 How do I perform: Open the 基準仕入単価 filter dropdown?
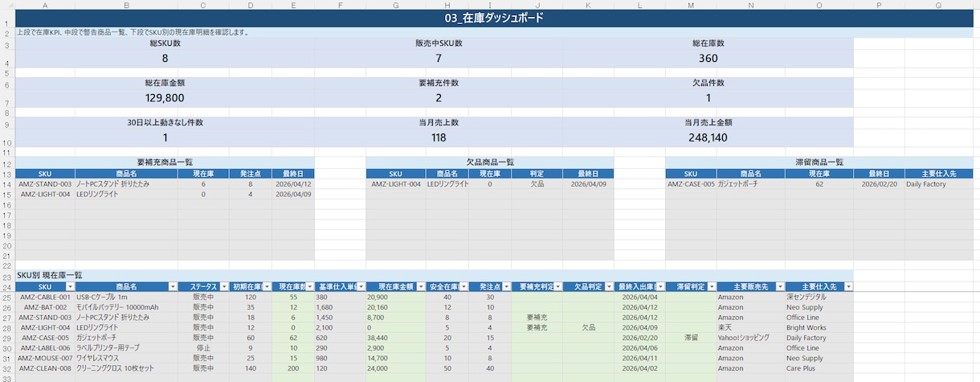click(361, 287)
